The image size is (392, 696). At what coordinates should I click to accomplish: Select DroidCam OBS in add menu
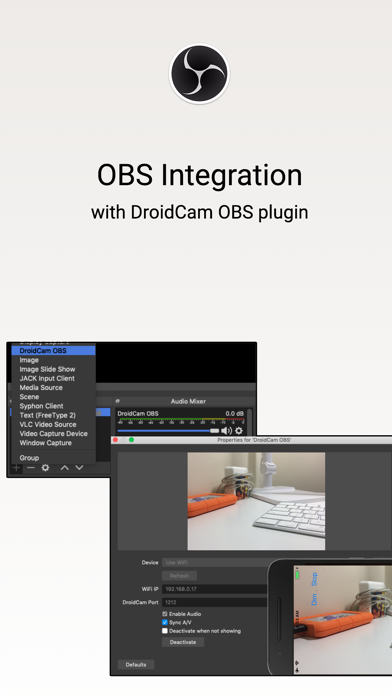point(54,351)
